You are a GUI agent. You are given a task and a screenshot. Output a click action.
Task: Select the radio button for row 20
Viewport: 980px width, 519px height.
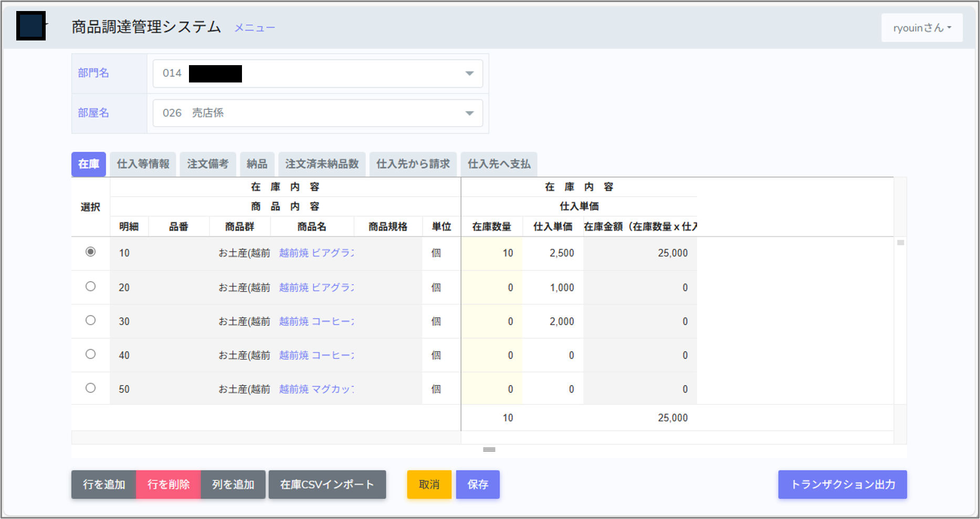click(x=90, y=287)
